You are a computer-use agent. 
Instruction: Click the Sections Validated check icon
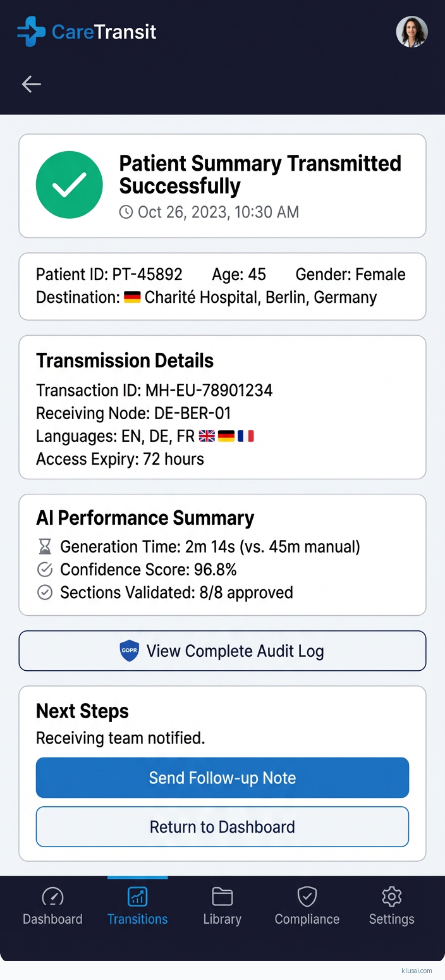[x=45, y=592]
